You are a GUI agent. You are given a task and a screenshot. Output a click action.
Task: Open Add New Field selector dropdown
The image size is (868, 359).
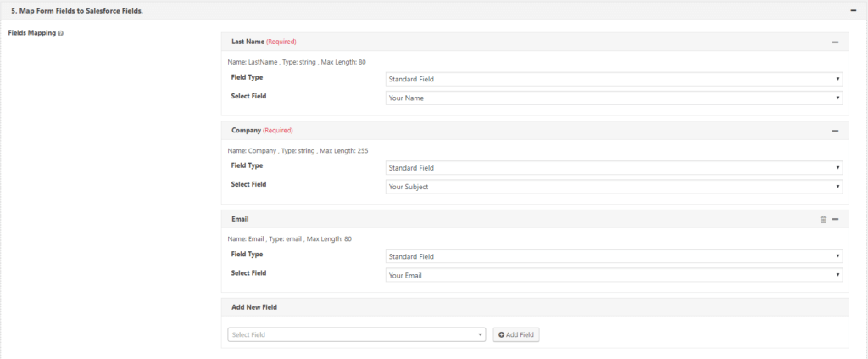[x=357, y=334]
